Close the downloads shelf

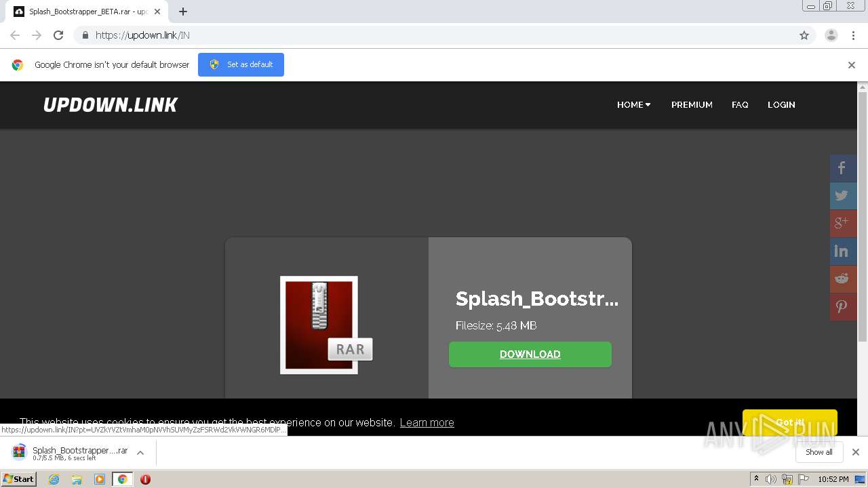(x=856, y=452)
